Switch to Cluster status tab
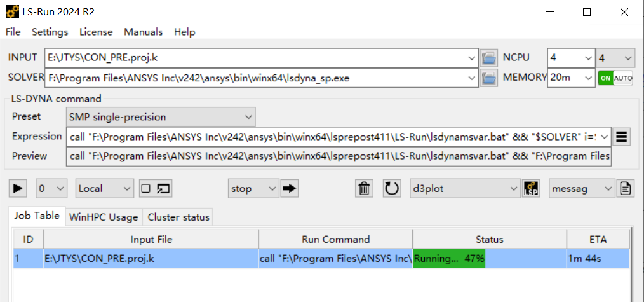Image resolution: width=644 pixels, height=302 pixels. [x=178, y=217]
